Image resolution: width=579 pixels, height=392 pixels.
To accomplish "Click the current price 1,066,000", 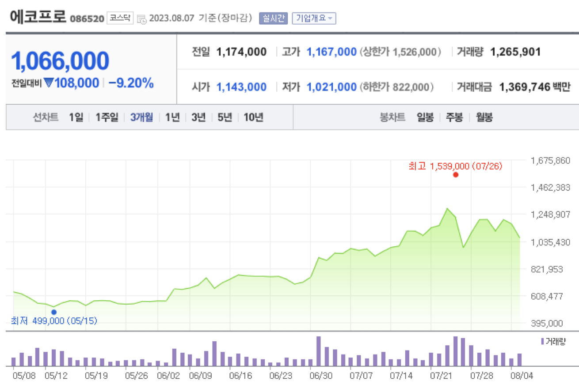I will (60, 61).
